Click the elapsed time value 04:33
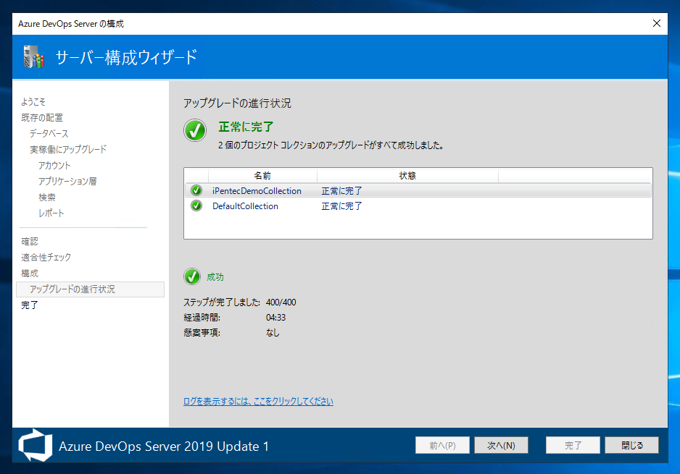Viewport: 680px width, 474px height. click(x=275, y=317)
